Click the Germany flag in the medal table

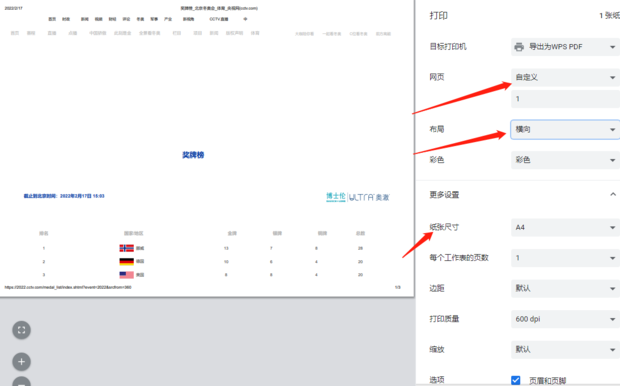pos(127,261)
